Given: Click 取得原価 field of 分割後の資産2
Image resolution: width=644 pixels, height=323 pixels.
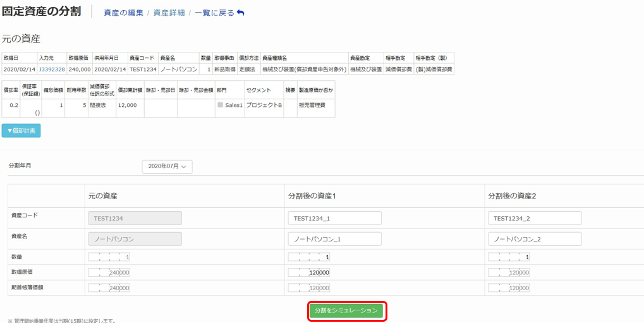Looking at the screenshot, I should [x=509, y=273].
